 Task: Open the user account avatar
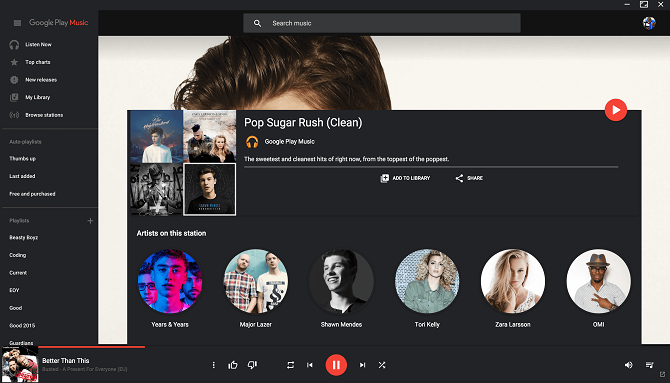(x=649, y=23)
